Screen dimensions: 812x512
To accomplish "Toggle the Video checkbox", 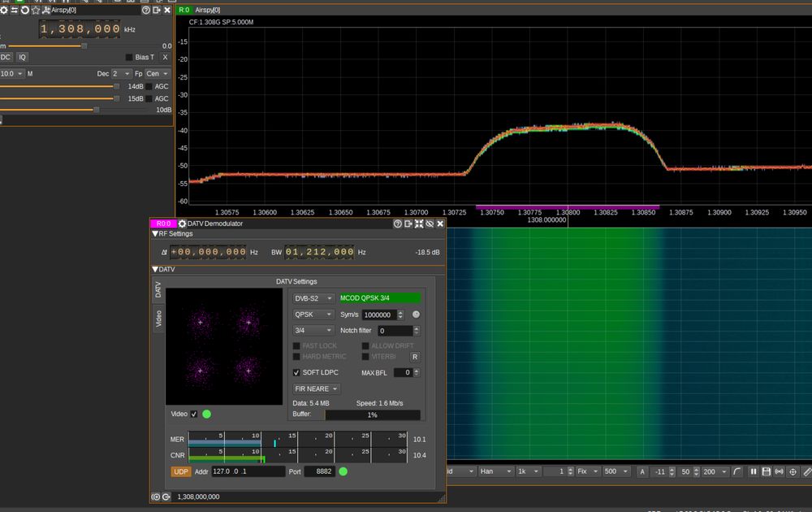I will 194,414.
